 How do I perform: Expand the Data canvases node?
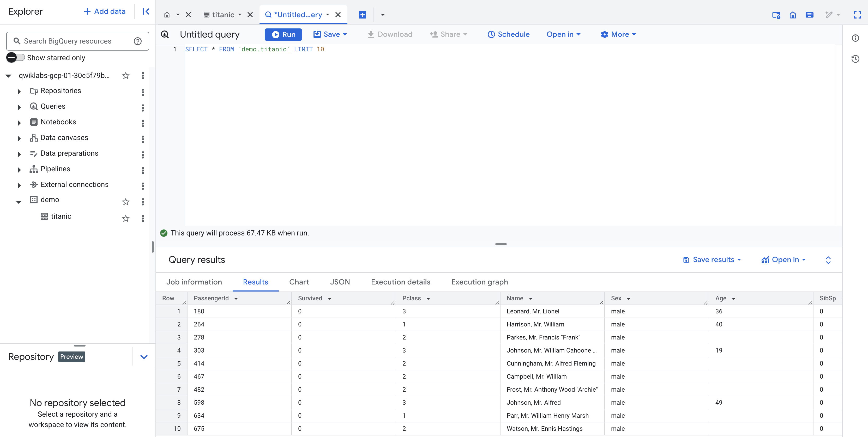tap(19, 138)
